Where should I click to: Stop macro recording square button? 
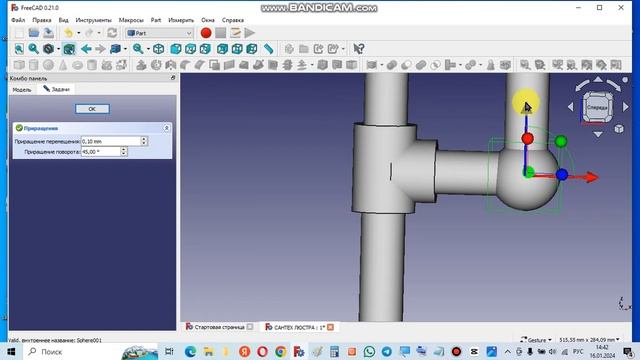(220, 33)
